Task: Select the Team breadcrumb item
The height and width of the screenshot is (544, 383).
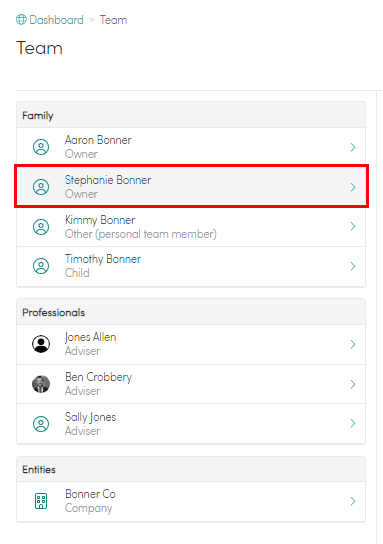Action: pyautogui.click(x=113, y=20)
